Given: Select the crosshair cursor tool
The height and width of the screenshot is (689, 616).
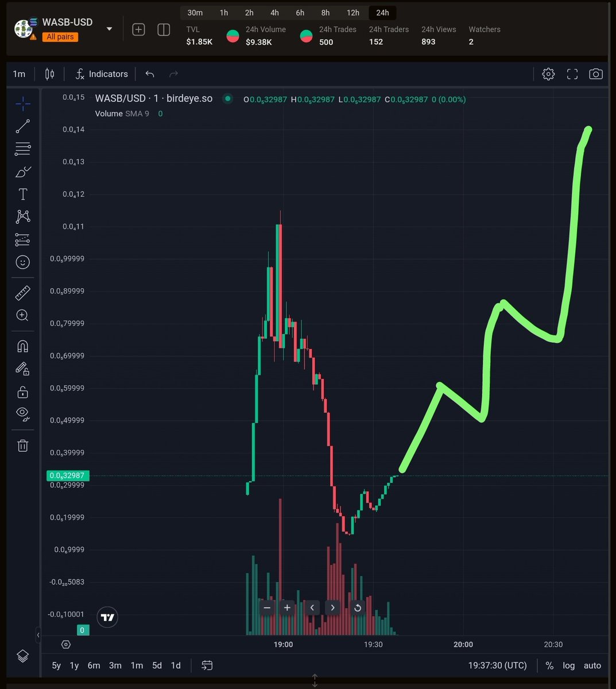Looking at the screenshot, I should pos(23,104).
